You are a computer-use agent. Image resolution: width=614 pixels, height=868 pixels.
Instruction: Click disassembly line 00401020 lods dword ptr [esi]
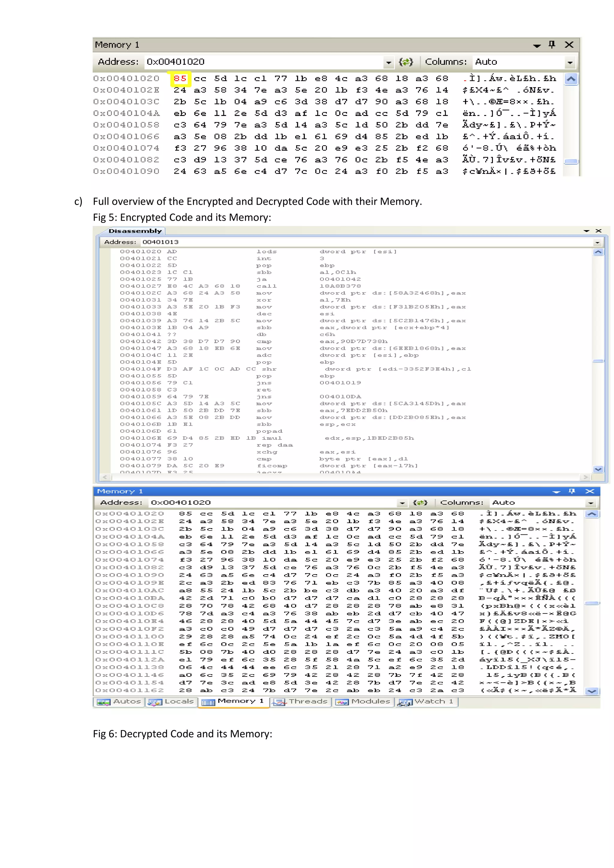[259, 252]
